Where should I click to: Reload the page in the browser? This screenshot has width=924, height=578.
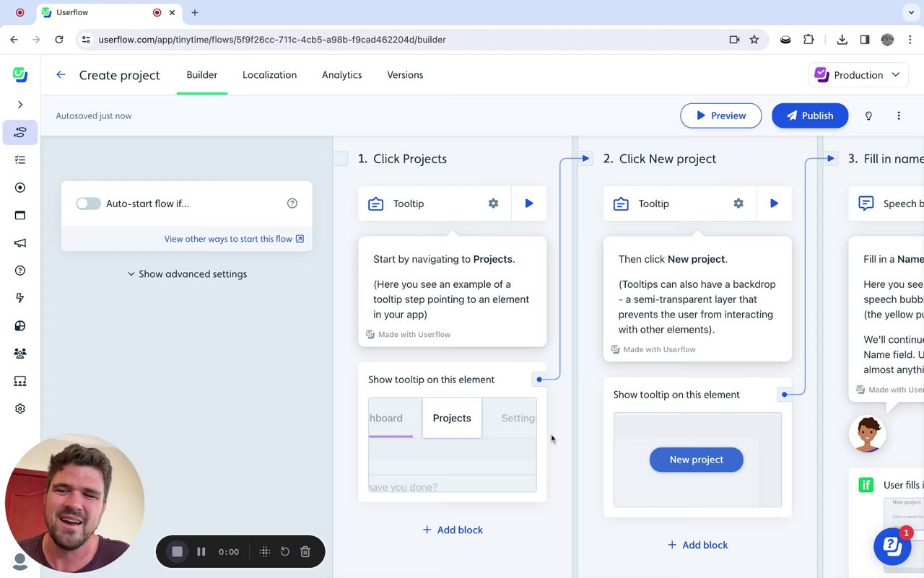(59, 40)
